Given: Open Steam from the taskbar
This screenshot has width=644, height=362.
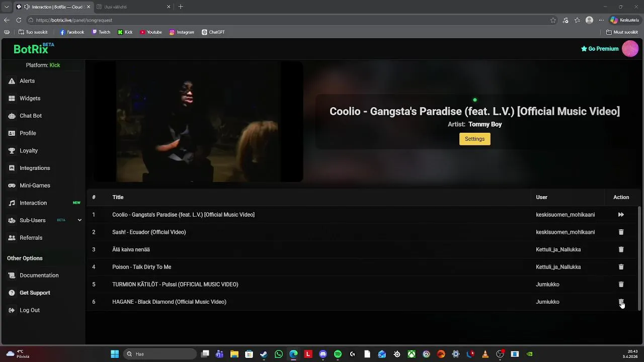Looking at the screenshot, I should (x=264, y=354).
